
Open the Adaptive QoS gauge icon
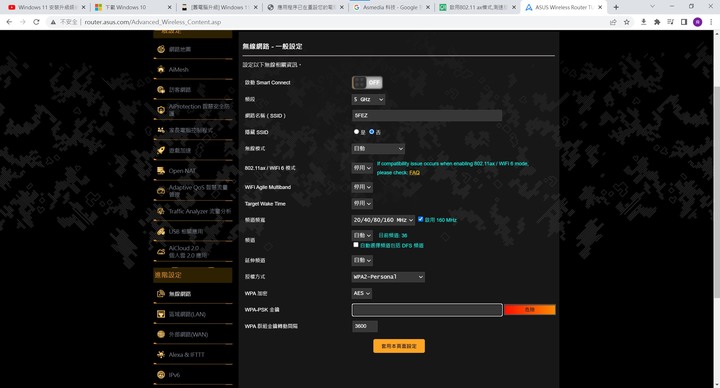pos(161,191)
